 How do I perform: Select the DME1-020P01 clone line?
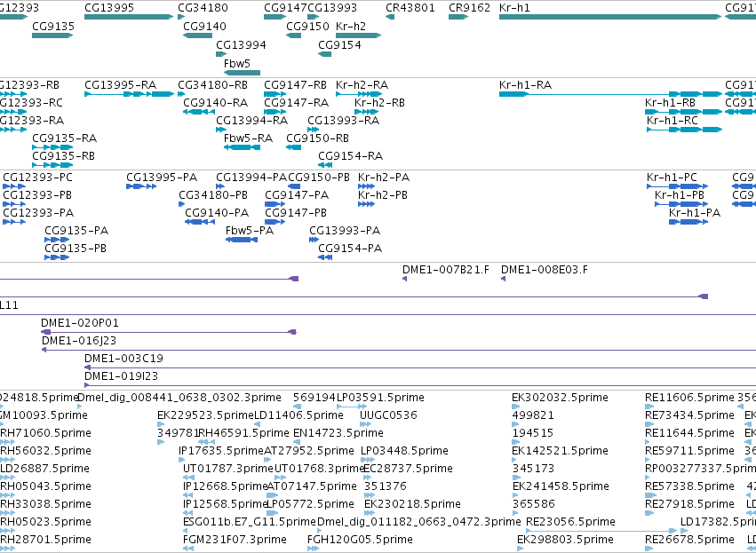(168, 332)
